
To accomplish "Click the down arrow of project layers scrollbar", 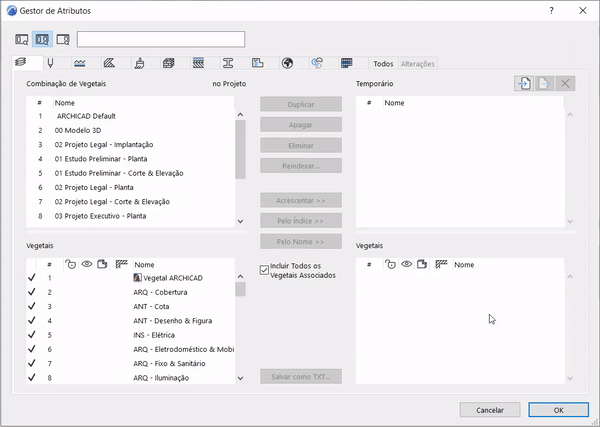I will 240,378.
